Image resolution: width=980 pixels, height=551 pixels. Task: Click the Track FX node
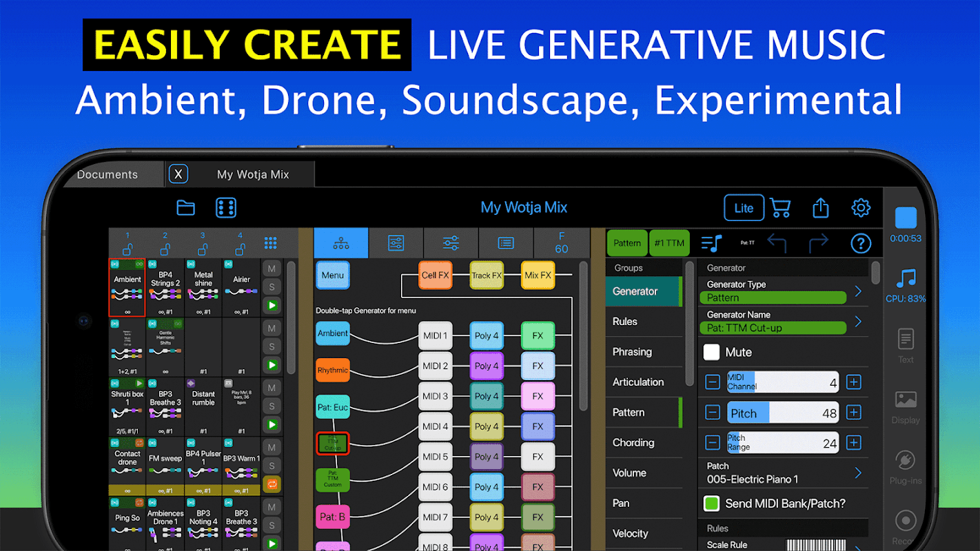(487, 275)
